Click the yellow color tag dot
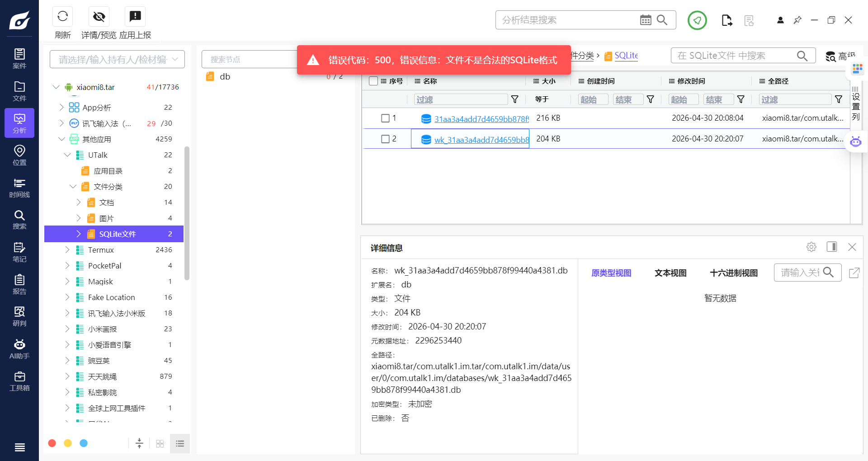 (x=68, y=443)
